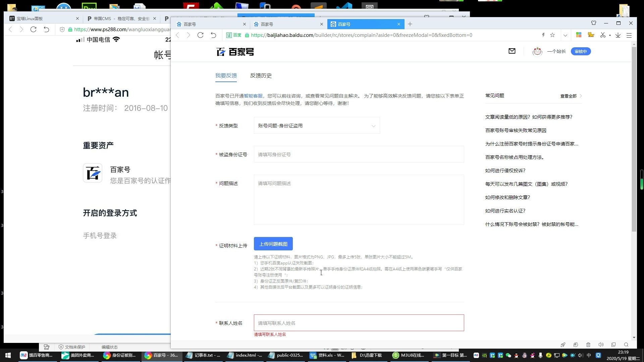Focus the 被盗身份证号 input field

359,155
